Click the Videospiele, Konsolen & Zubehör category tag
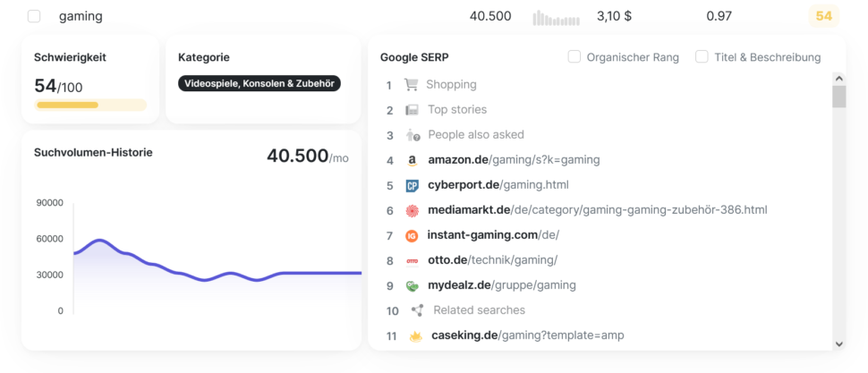This screenshot has width=868, height=373. tap(260, 83)
